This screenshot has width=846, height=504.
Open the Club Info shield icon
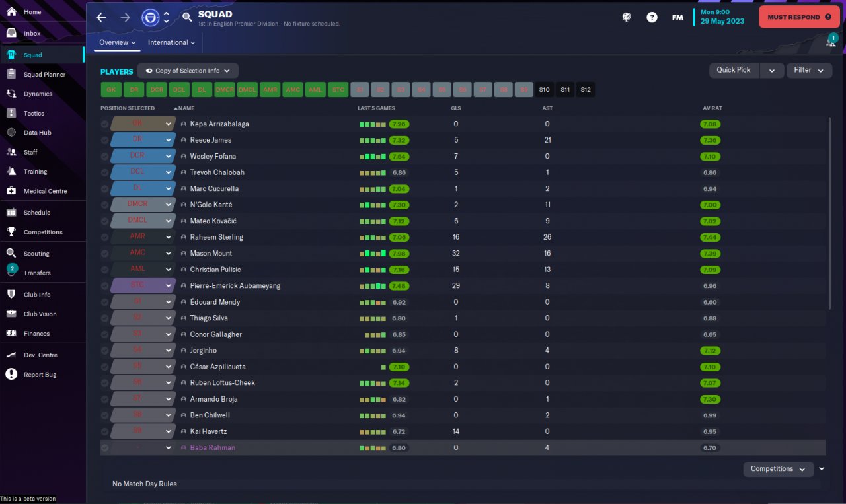click(11, 295)
